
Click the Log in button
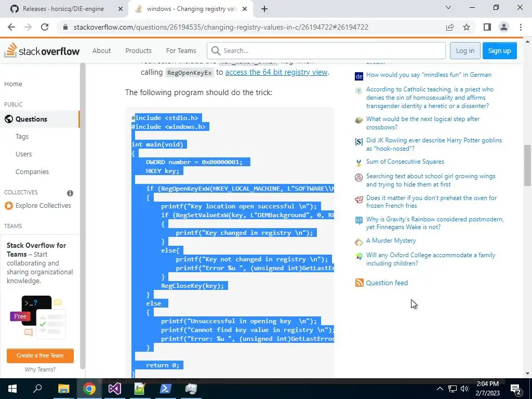click(465, 50)
